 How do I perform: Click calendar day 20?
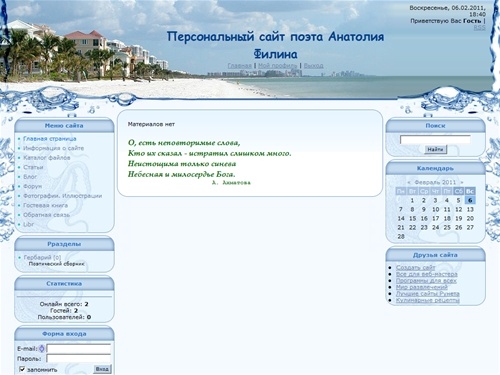(x=470, y=218)
